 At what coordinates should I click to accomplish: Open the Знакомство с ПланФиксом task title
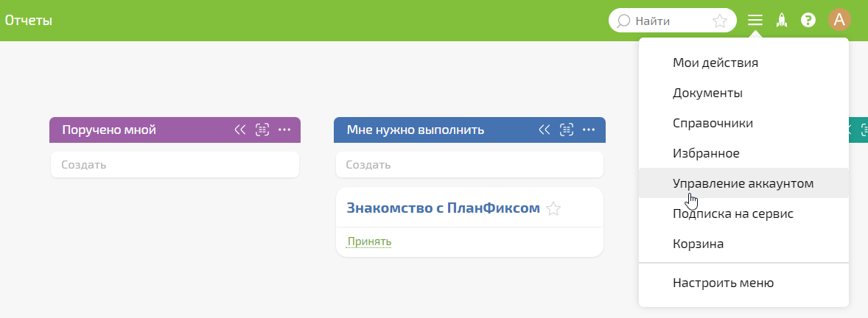[443, 208]
